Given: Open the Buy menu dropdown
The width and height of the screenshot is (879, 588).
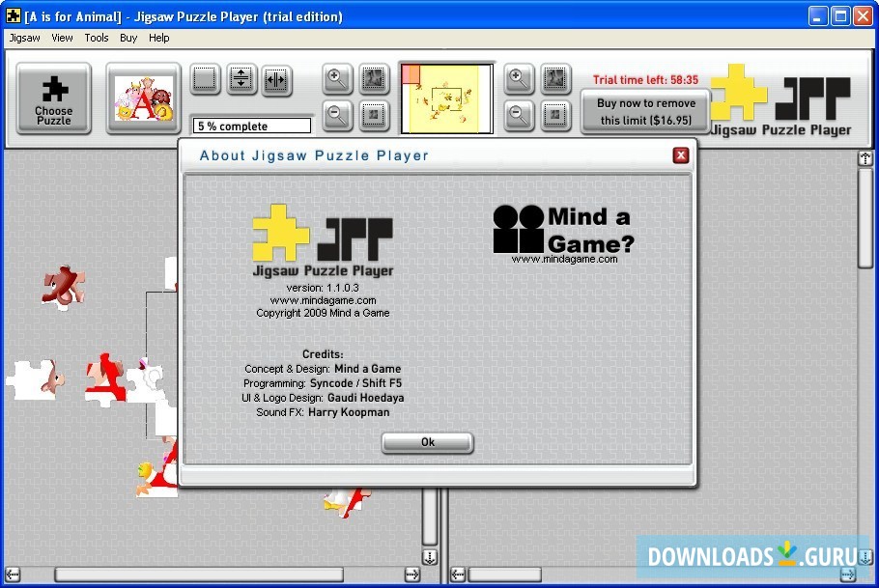Looking at the screenshot, I should [x=128, y=38].
